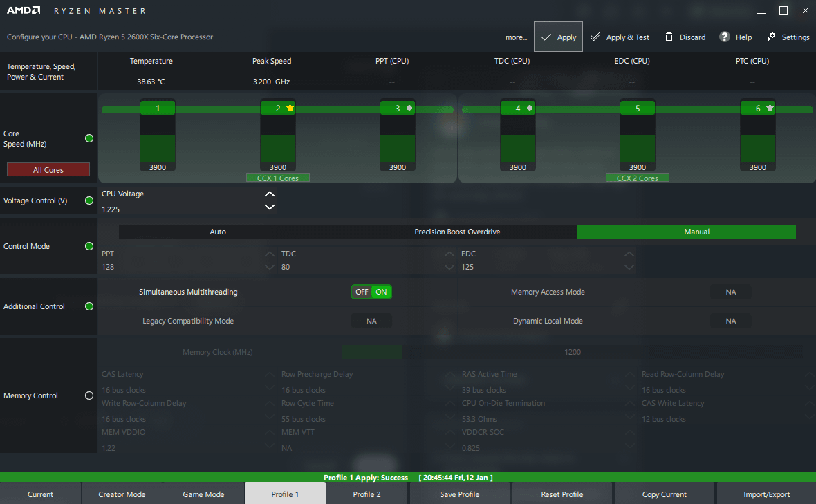Click the Help question mark icon
816x504 pixels.
click(725, 37)
